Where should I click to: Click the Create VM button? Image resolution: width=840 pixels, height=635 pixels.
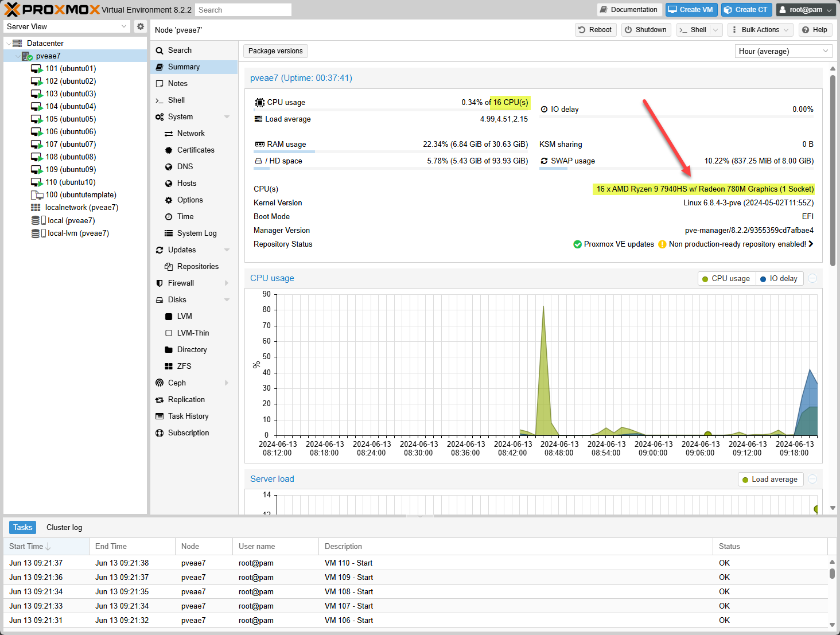click(x=691, y=10)
